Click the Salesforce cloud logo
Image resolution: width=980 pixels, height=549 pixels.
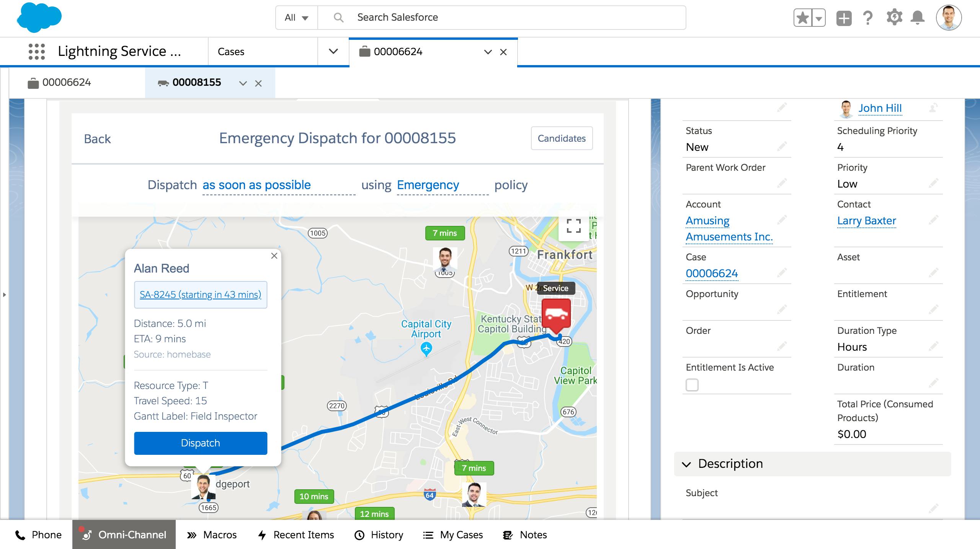click(39, 18)
